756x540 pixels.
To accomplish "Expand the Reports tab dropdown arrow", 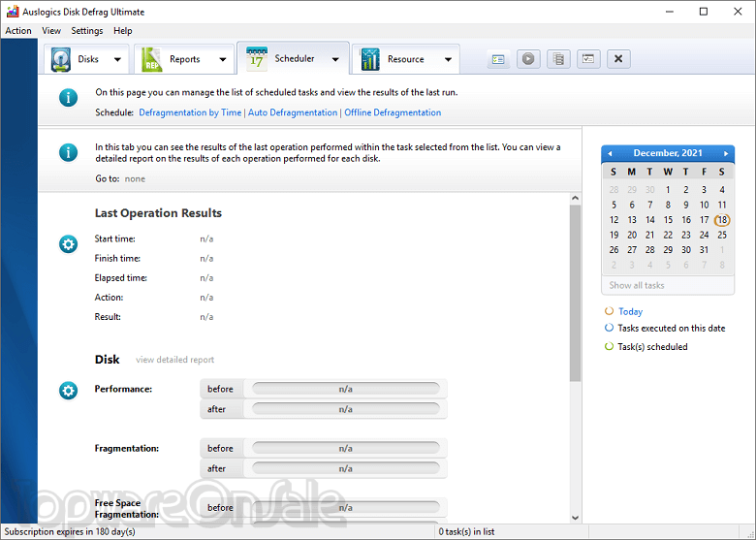I will click(x=222, y=60).
